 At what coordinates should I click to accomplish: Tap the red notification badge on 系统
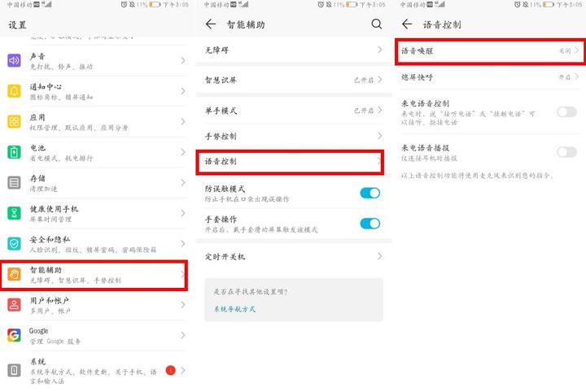170,370
